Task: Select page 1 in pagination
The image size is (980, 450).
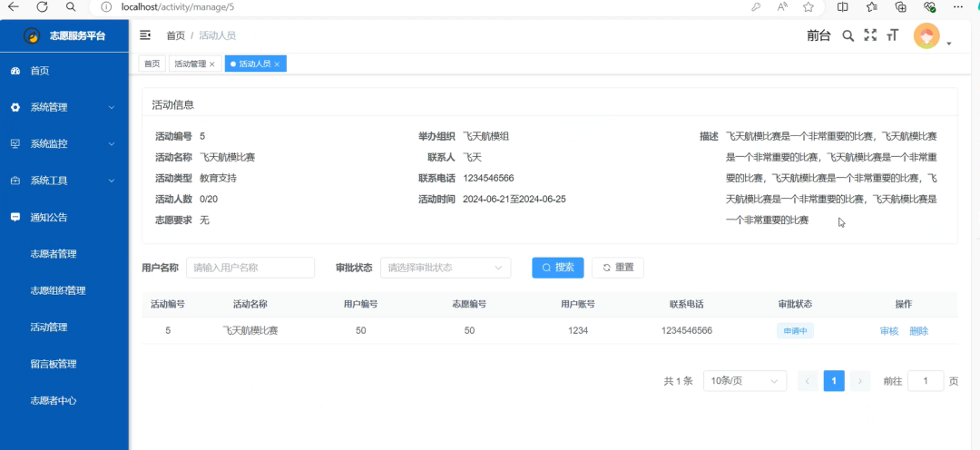Action: tap(834, 381)
